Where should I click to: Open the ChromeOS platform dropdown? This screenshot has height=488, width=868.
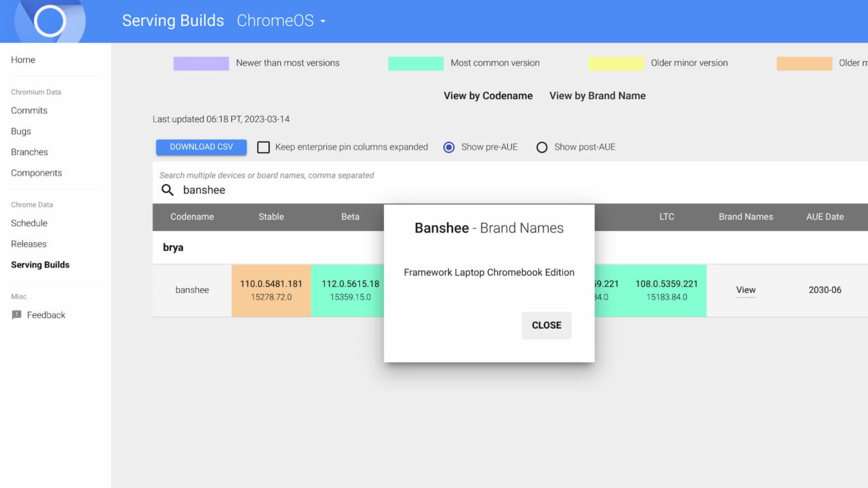(281, 20)
